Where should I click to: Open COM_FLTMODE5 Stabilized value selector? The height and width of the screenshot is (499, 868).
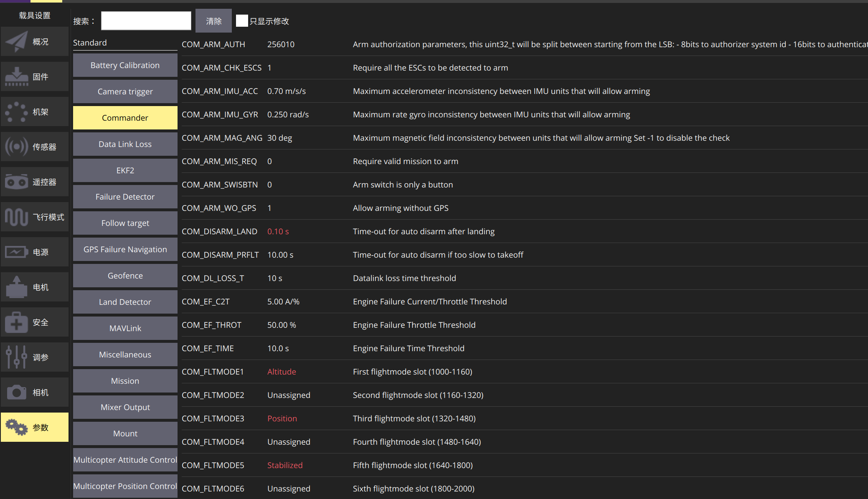[x=285, y=465]
